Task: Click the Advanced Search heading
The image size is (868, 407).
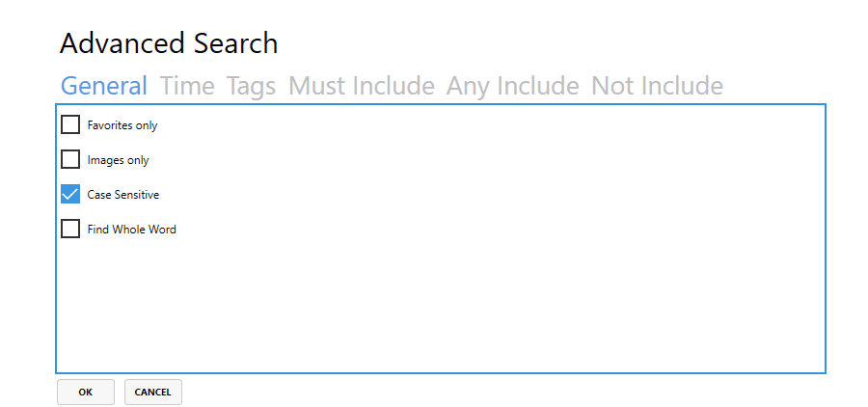Action: point(169,43)
